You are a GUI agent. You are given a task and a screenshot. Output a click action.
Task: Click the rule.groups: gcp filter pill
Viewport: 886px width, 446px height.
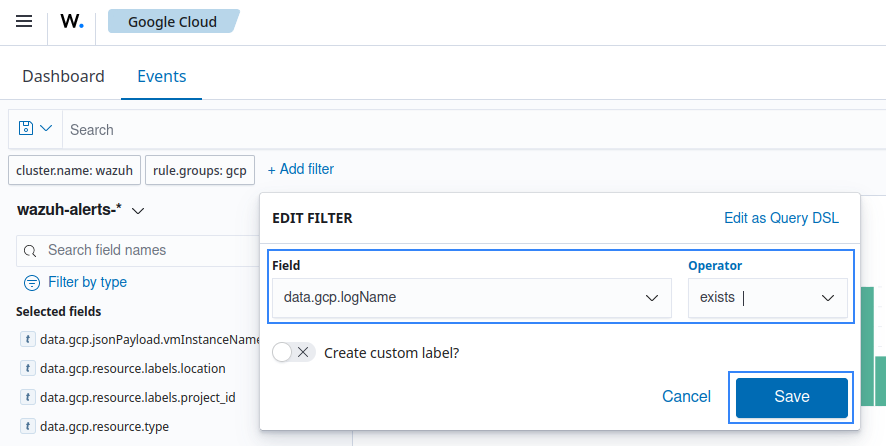200,171
